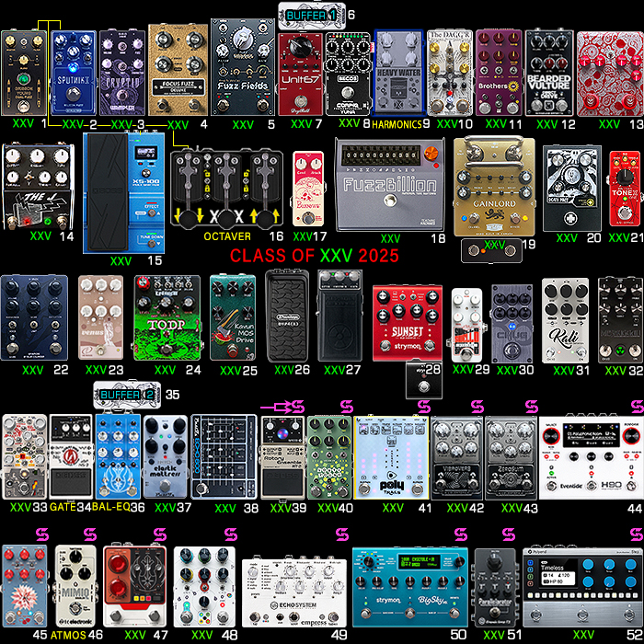Click the pink loop icon above Rotary Ensemble

tap(298, 407)
